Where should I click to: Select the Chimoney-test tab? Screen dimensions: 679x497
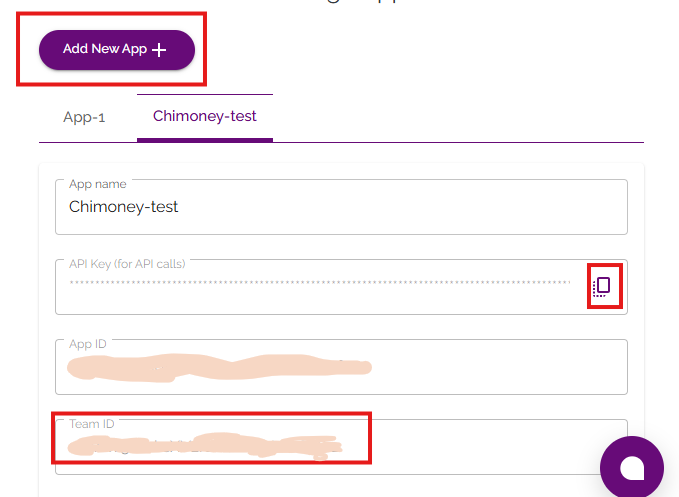205,117
